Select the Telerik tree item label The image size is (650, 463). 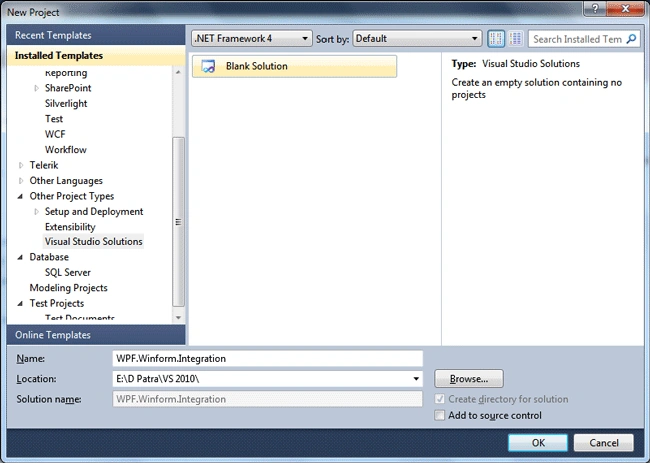(44, 165)
